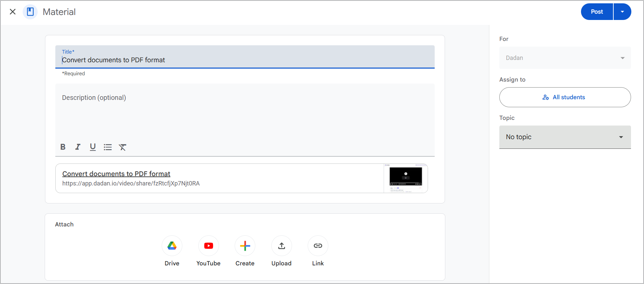Toggle bold formatting in description
Screen dimensions: 644x284
63,147
